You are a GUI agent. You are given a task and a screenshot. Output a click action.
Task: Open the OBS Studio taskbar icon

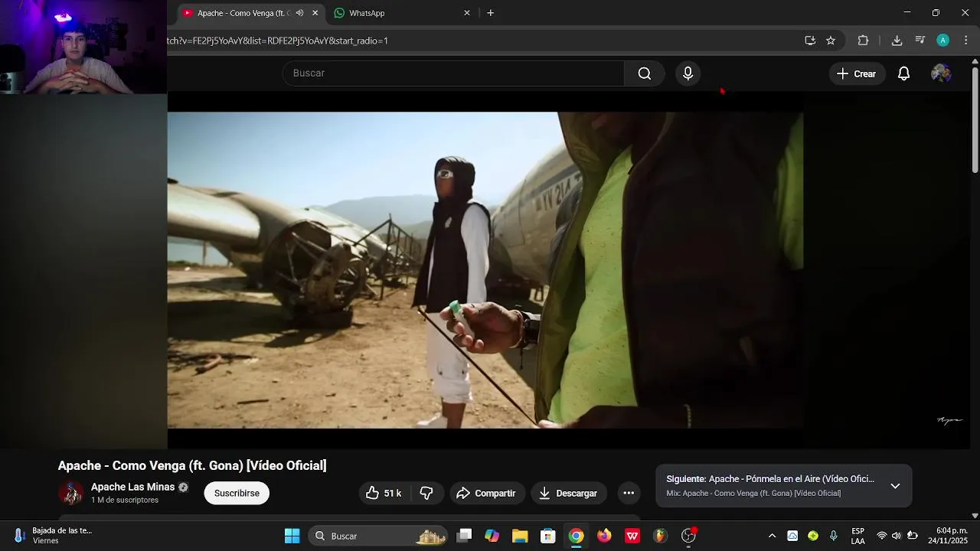[x=689, y=536]
